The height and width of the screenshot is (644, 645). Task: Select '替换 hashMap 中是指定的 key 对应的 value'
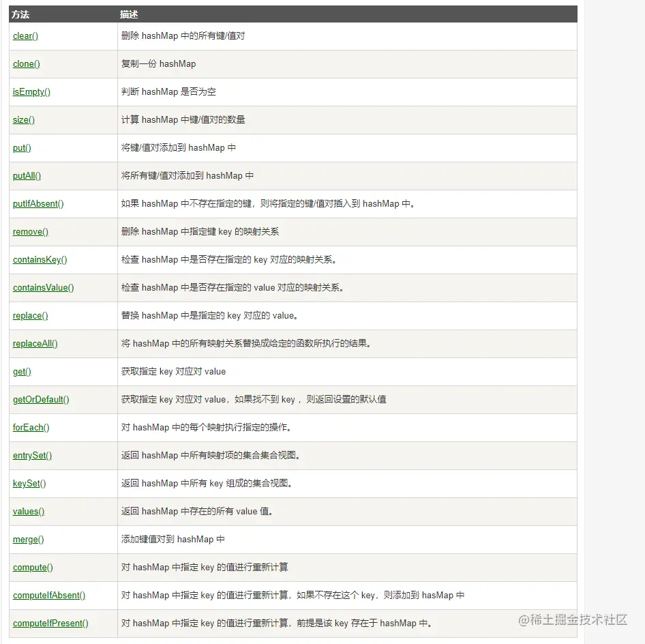coord(210,316)
